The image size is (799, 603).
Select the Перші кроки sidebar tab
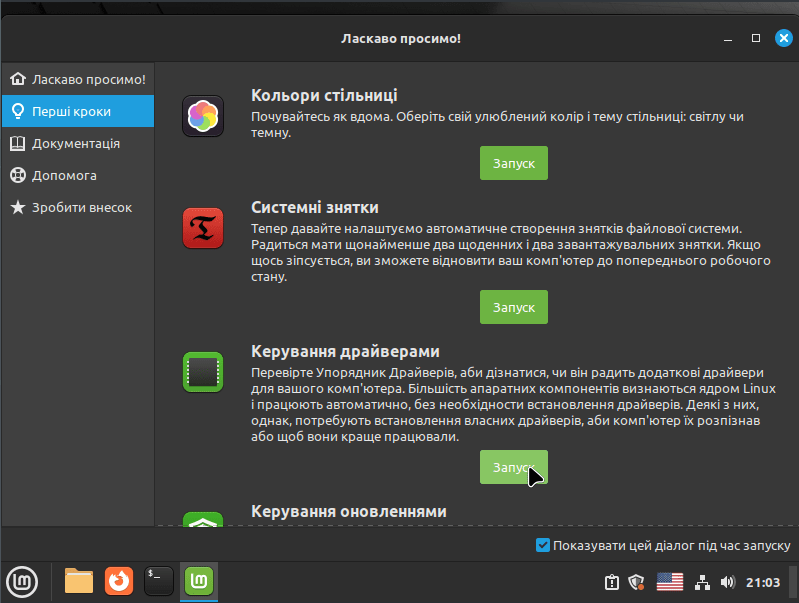pos(78,111)
